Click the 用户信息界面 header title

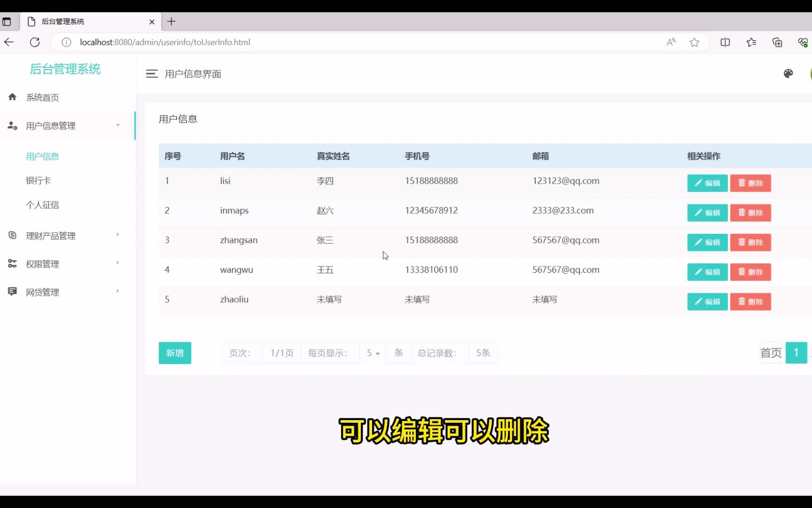(193, 74)
